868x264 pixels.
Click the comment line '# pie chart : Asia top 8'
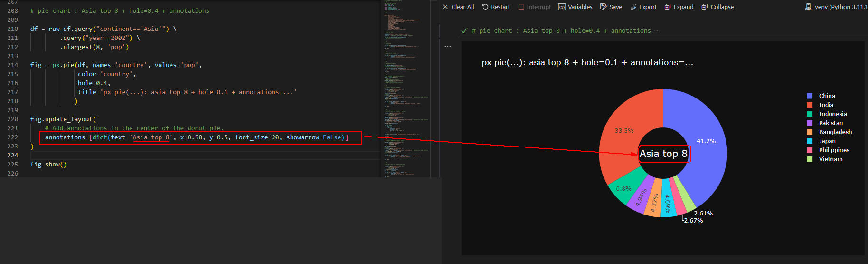pyautogui.click(x=120, y=11)
